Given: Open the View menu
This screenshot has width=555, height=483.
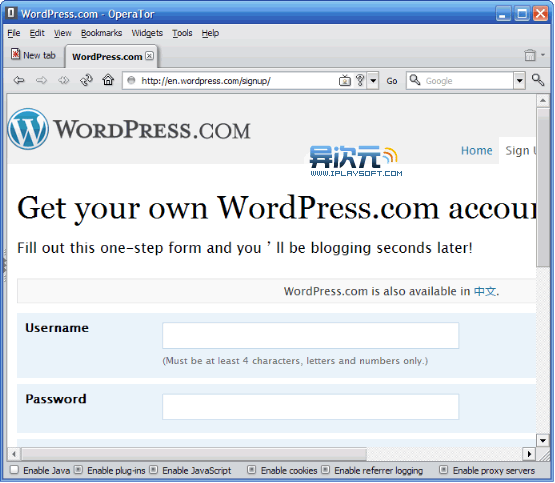Looking at the screenshot, I should 62,33.
